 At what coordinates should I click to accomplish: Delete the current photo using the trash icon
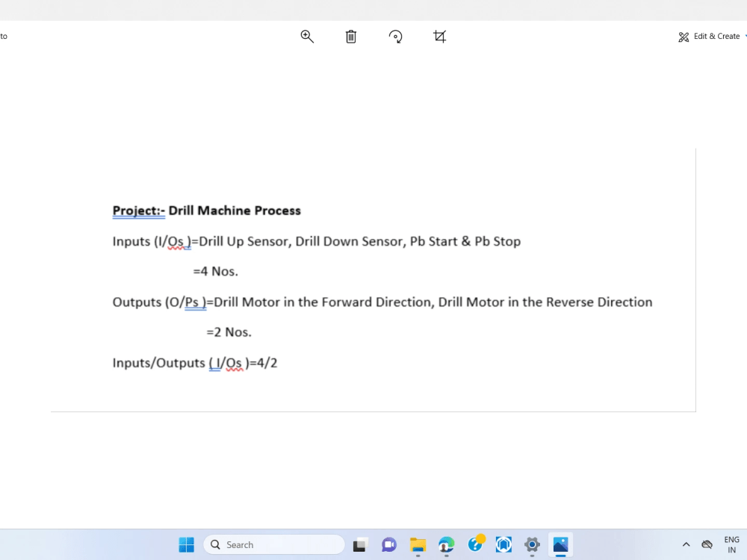tap(350, 36)
